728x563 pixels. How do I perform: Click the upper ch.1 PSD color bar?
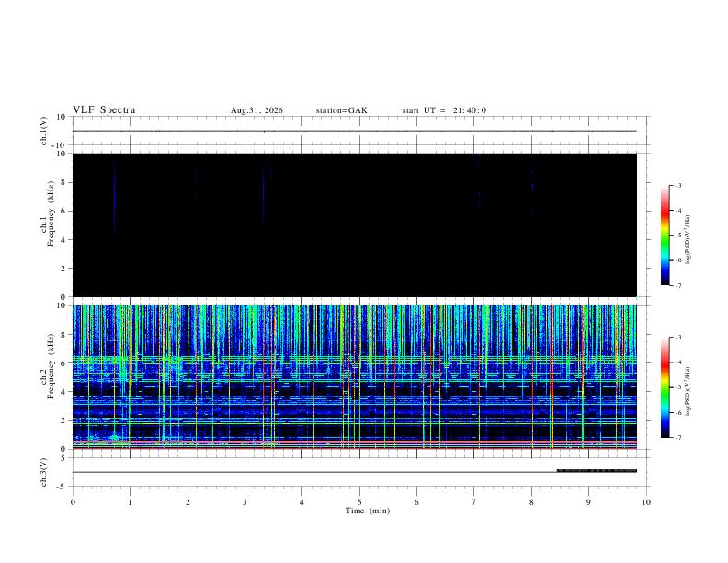[x=665, y=236]
